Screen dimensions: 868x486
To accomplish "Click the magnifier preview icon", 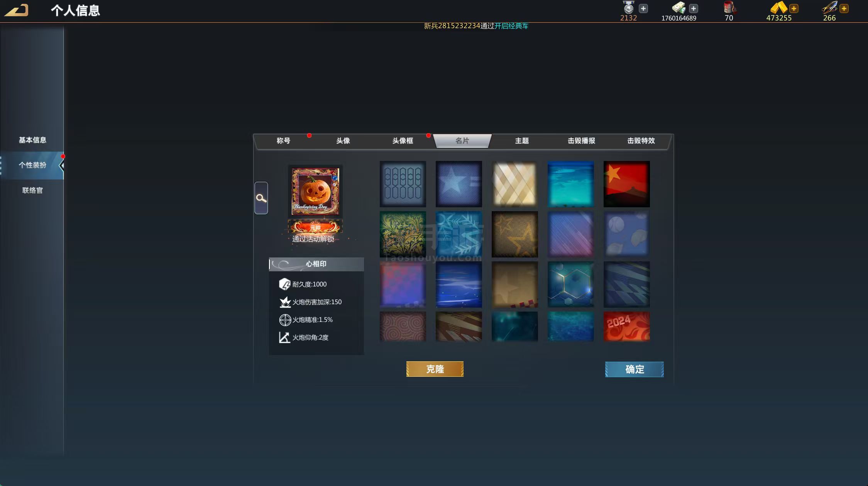I will pyautogui.click(x=261, y=198).
